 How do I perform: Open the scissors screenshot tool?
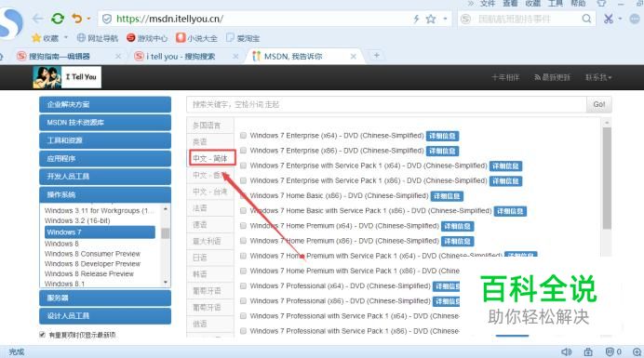pos(609,19)
